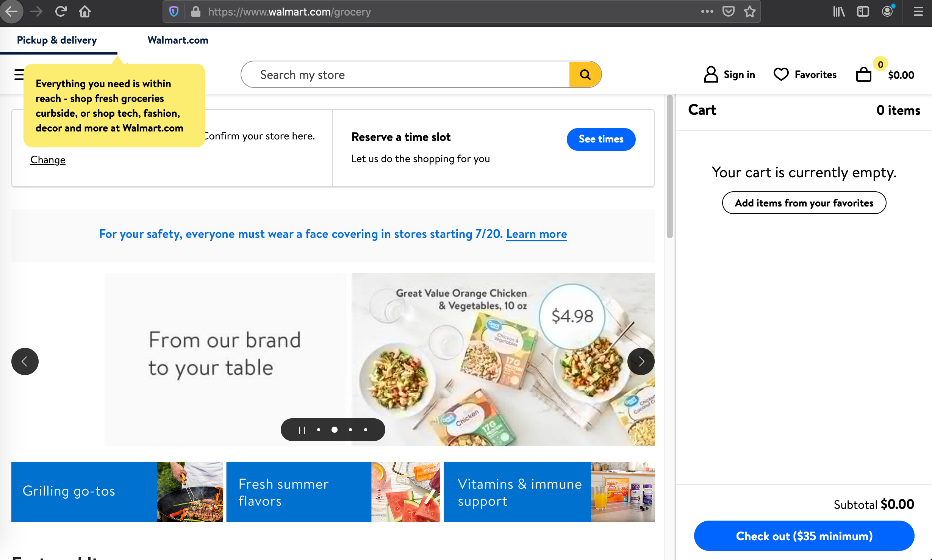The image size is (932, 560).
Task: Click the See times button
Action: click(x=601, y=139)
